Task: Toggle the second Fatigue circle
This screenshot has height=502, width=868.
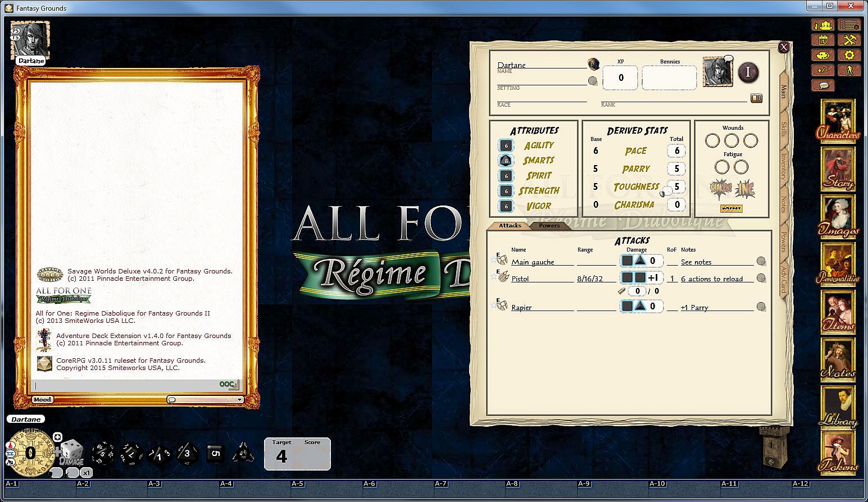Action: 741,167
